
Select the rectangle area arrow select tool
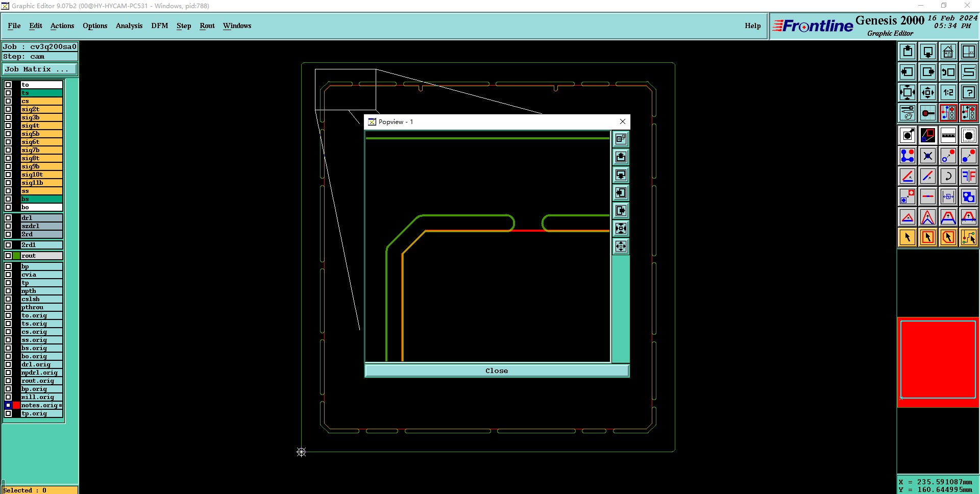pyautogui.click(x=928, y=237)
